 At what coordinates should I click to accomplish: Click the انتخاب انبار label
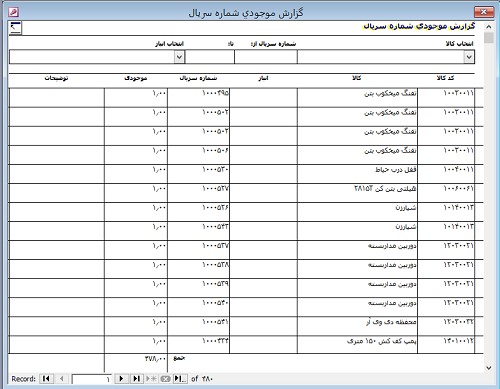click(x=169, y=44)
